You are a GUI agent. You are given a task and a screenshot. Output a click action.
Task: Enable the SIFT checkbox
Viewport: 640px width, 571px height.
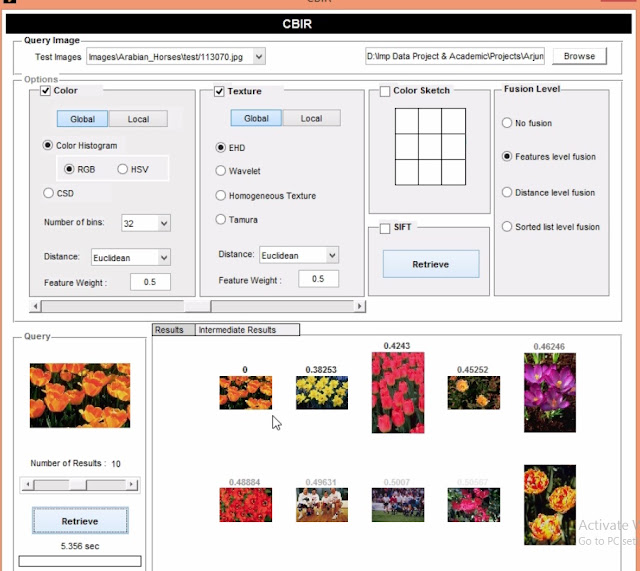[384, 228]
